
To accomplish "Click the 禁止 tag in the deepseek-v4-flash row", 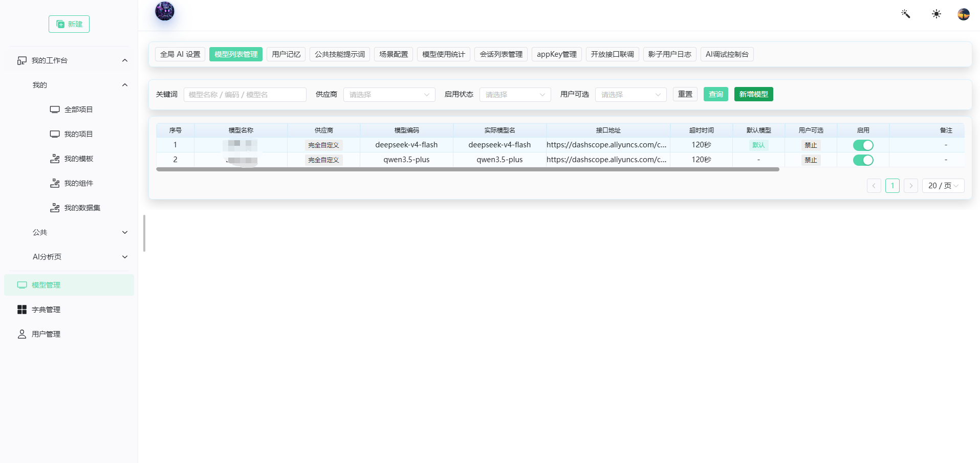I will tap(811, 145).
